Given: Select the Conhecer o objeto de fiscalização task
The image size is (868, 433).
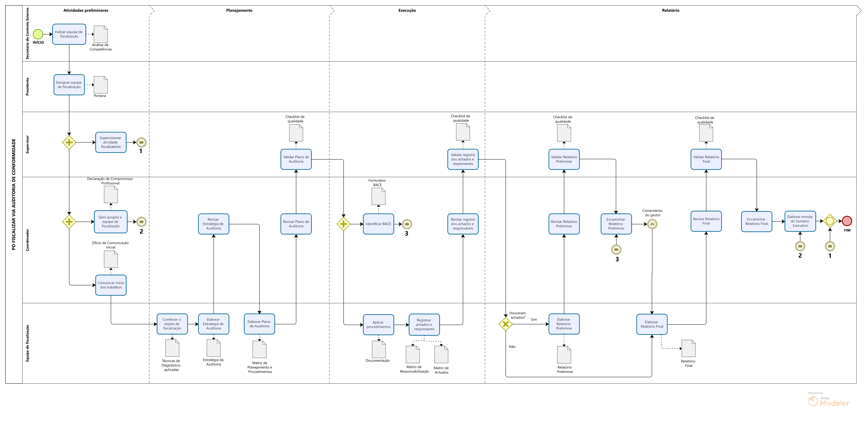Looking at the screenshot, I should tap(172, 324).
